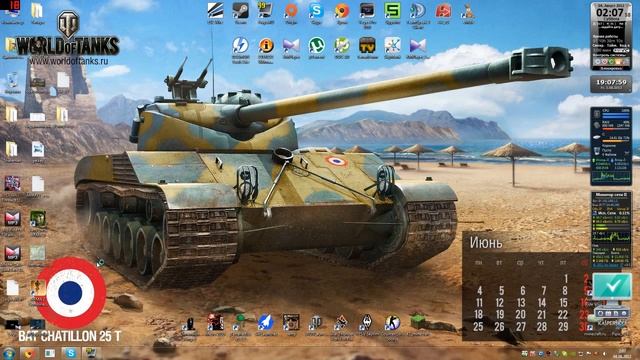Click the 19:07:59 time gadget
Viewport: 640px width, 360px height.
tap(611, 84)
